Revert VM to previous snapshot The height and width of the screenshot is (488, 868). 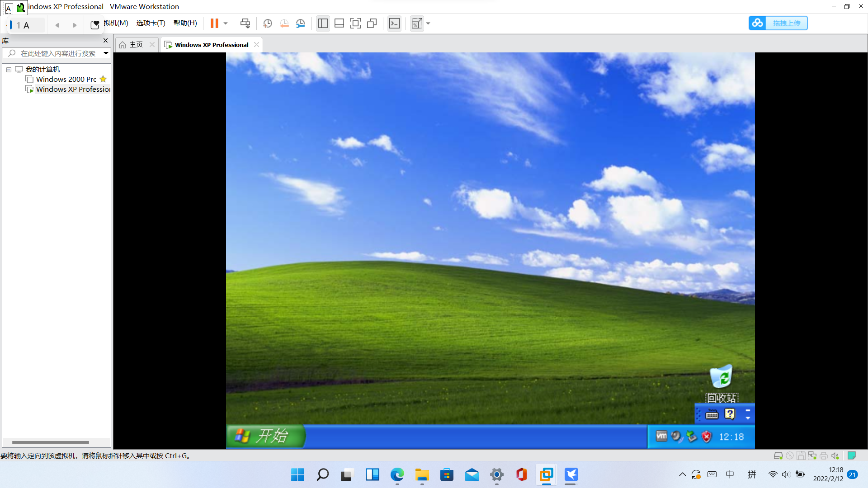pyautogui.click(x=284, y=23)
